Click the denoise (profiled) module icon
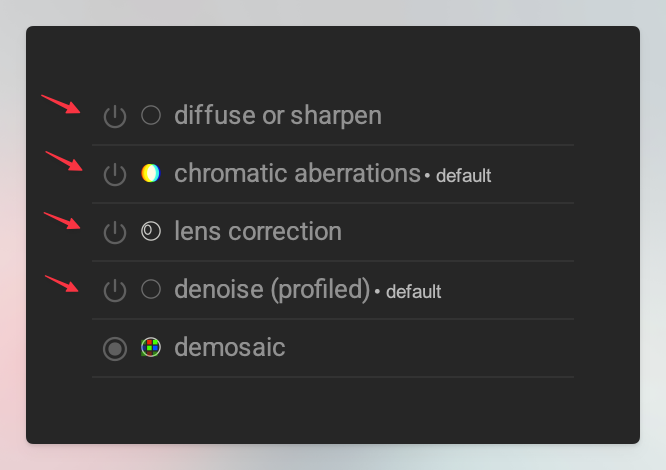The height and width of the screenshot is (470, 666). [151, 290]
